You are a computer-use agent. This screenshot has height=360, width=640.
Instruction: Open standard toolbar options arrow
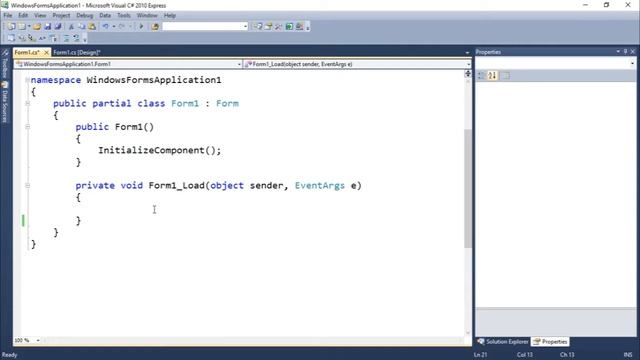308,27
